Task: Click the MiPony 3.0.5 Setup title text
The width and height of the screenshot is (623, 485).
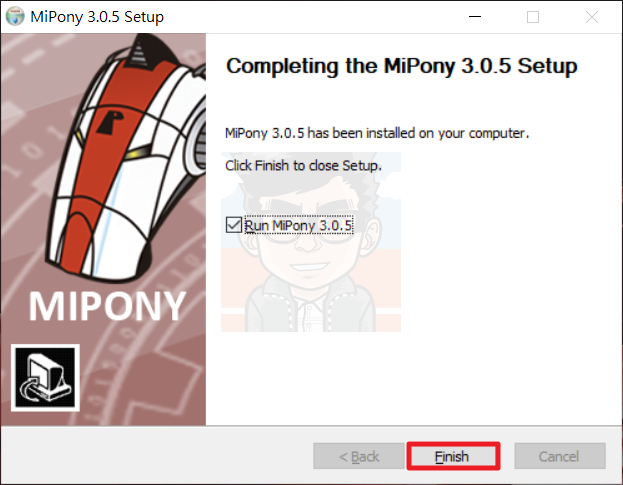Action: point(97,17)
